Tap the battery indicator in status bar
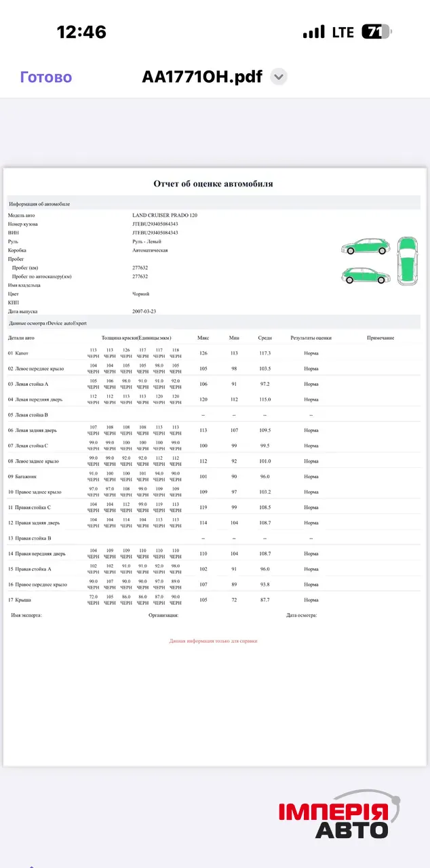The image size is (430, 868). [x=376, y=32]
